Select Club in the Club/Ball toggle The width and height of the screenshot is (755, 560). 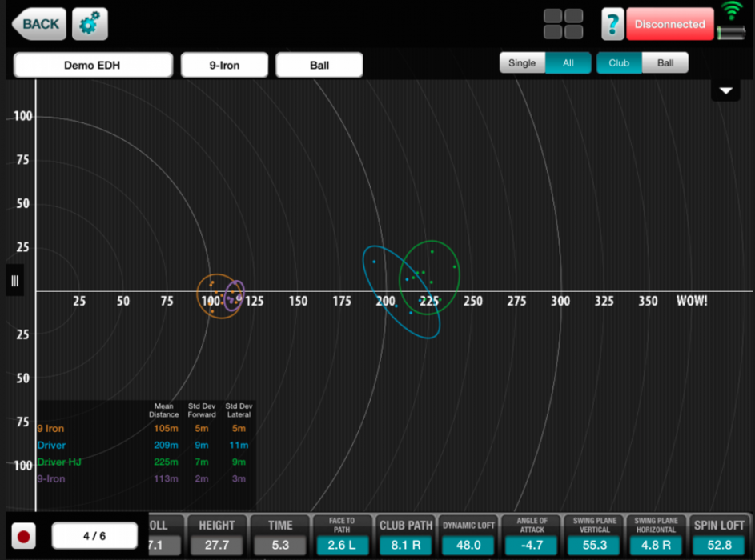pos(619,62)
